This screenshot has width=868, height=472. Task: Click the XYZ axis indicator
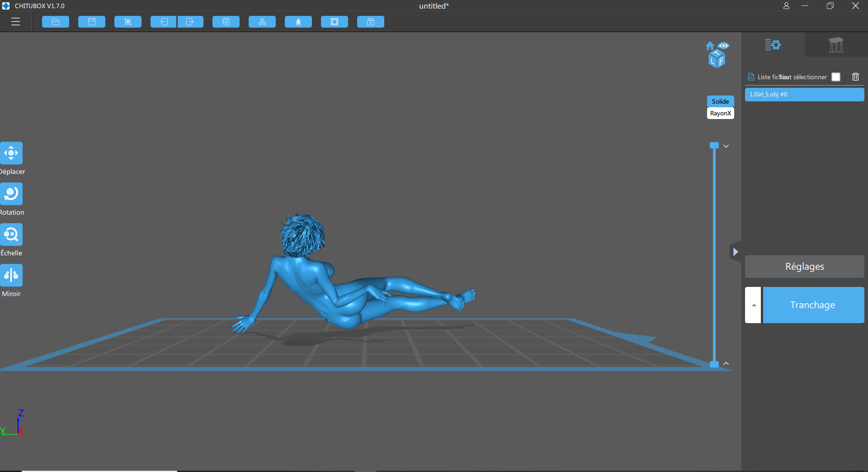(12, 423)
